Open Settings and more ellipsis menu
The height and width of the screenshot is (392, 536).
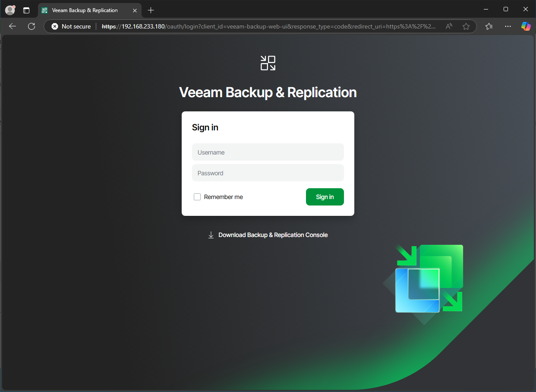click(x=508, y=26)
